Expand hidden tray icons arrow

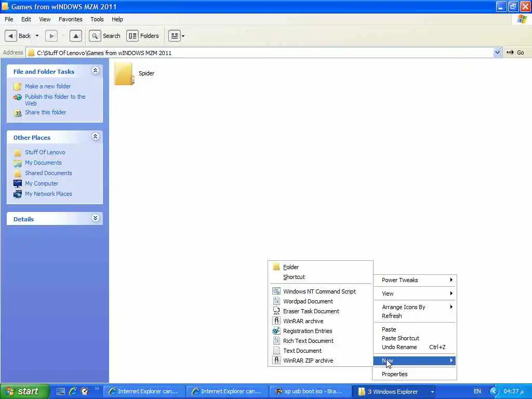tap(495, 391)
